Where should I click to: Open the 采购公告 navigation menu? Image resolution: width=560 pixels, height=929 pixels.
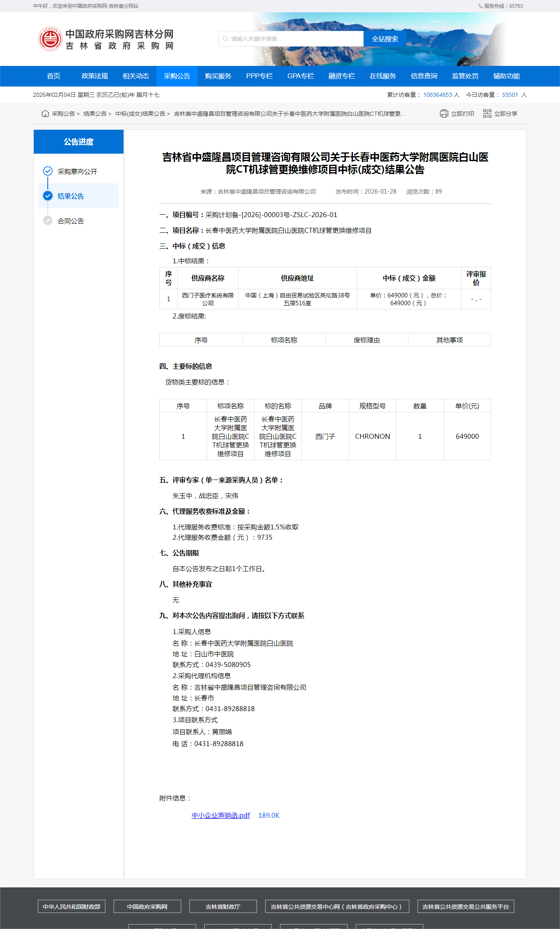177,76
